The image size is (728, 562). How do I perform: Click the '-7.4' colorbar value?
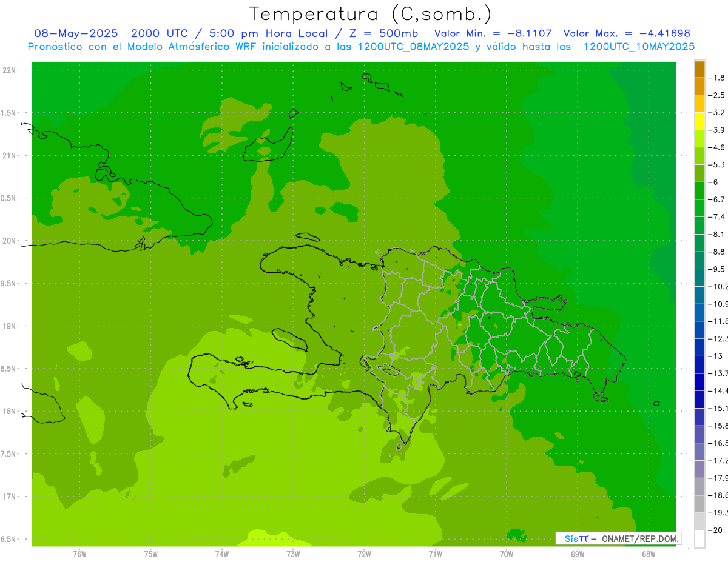717,216
